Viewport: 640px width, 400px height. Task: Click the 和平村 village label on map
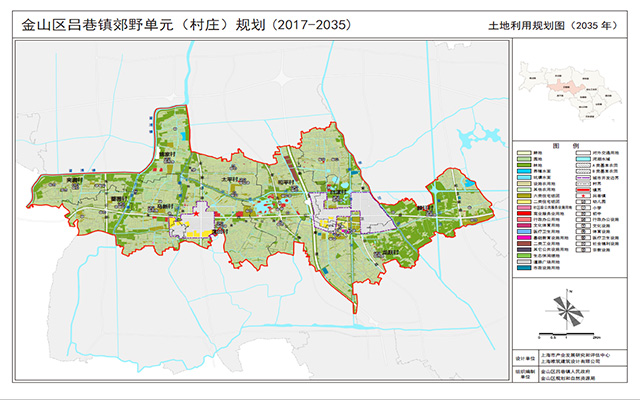286,182
